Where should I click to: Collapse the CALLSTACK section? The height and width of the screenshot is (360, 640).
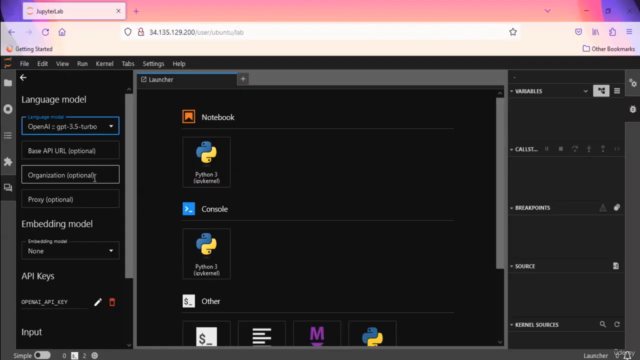tap(512, 149)
